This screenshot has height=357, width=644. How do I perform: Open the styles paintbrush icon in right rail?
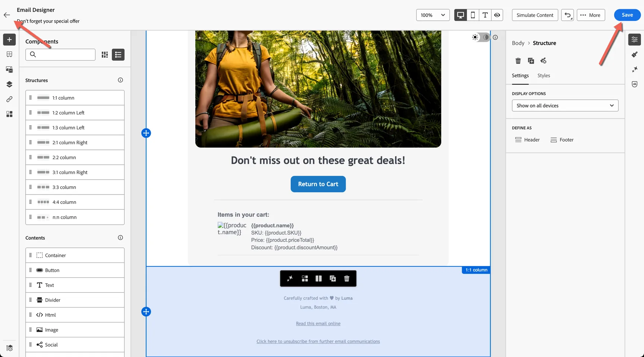634,55
